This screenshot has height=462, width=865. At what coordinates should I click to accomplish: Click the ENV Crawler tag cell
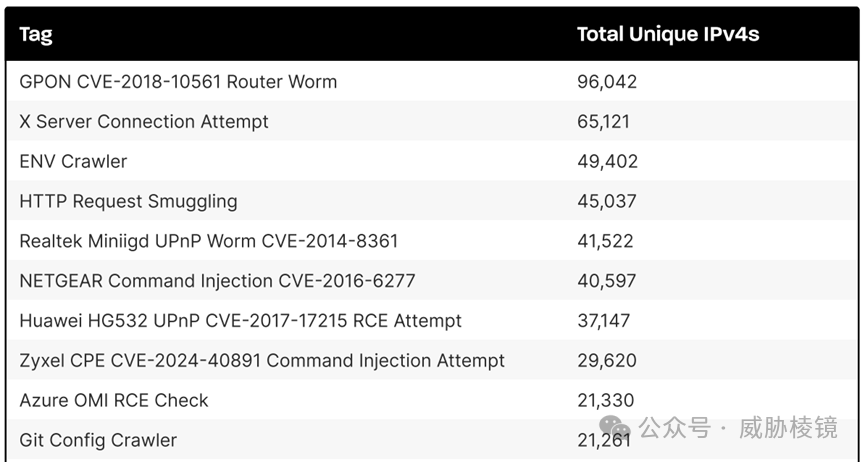click(x=73, y=161)
